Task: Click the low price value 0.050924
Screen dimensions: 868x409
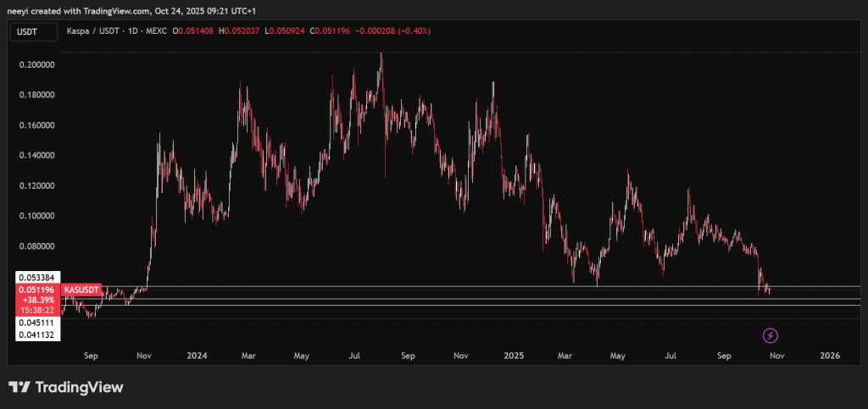Action: (290, 32)
